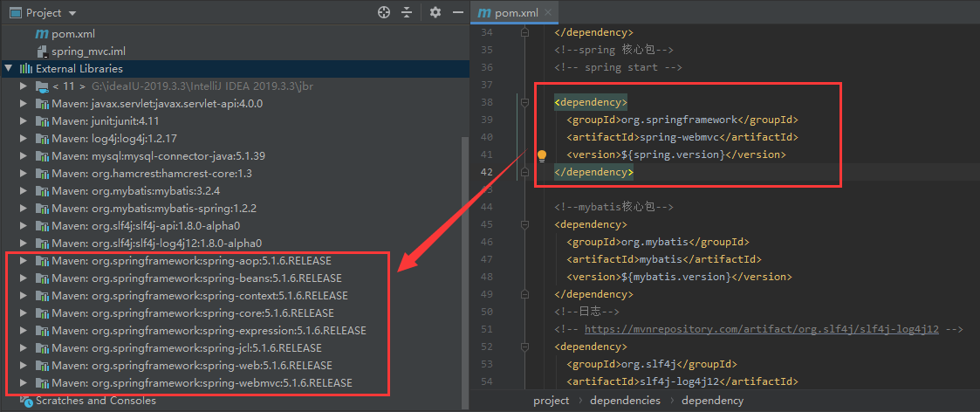This screenshot has width=980, height=412.
Task: Click fold end marker at line 42
Action: pyautogui.click(x=525, y=172)
